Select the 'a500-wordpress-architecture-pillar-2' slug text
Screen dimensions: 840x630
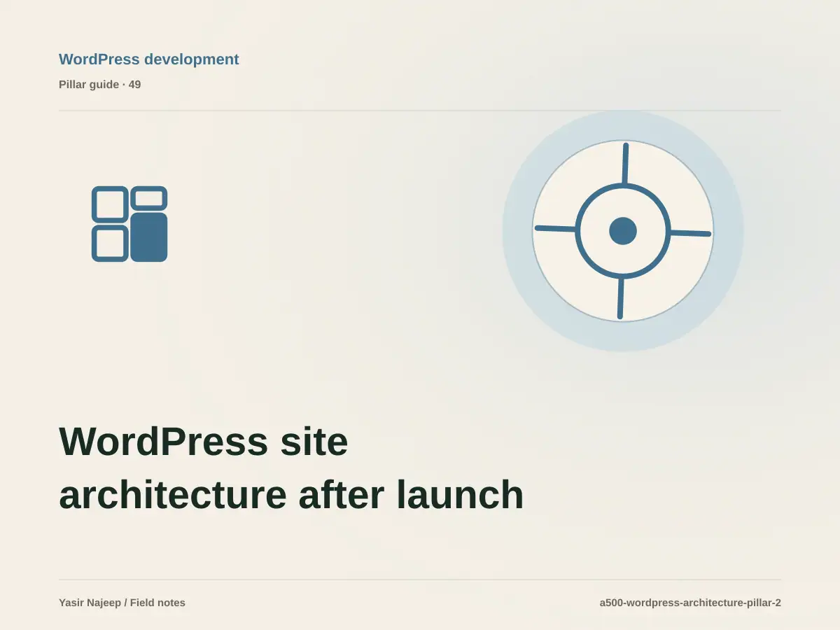(x=690, y=603)
